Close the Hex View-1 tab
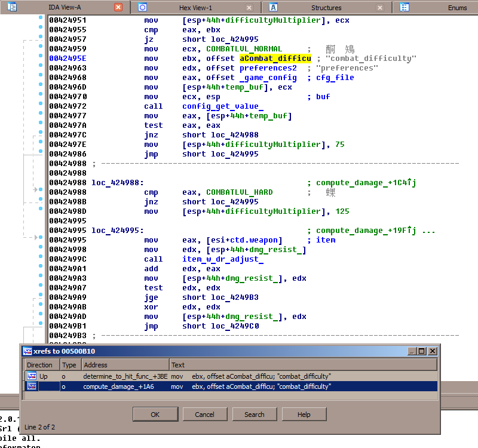This screenshot has width=478, height=448. tap(249, 8)
